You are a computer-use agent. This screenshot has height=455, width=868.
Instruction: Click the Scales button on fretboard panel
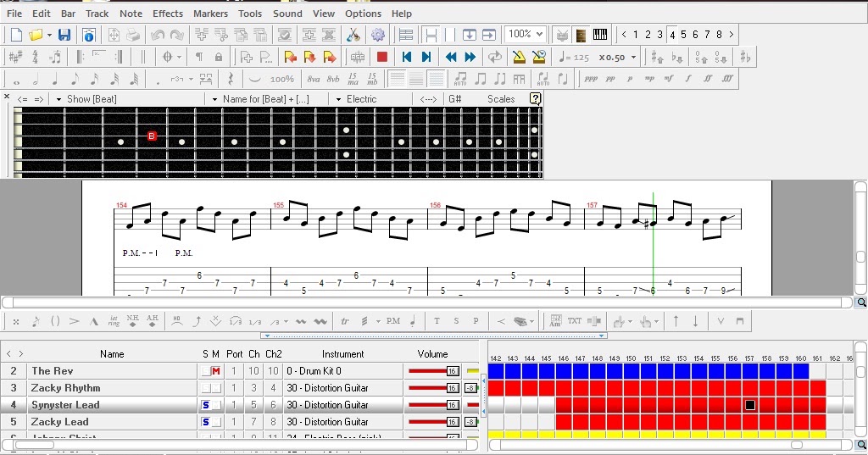501,99
